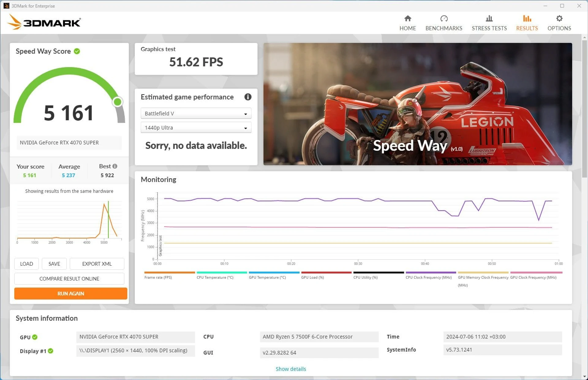This screenshot has width=588, height=380.
Task: Toggle the CPU Temperature legend
Action: coord(222,275)
